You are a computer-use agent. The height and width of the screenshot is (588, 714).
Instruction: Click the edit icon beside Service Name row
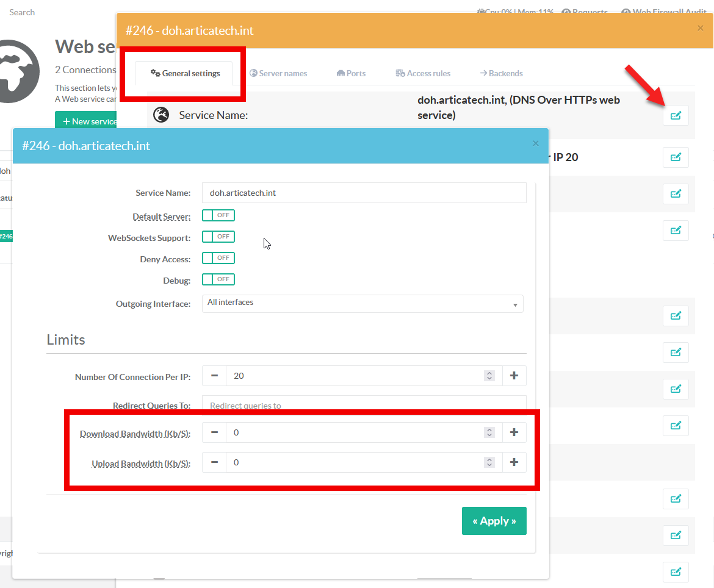pyautogui.click(x=676, y=115)
